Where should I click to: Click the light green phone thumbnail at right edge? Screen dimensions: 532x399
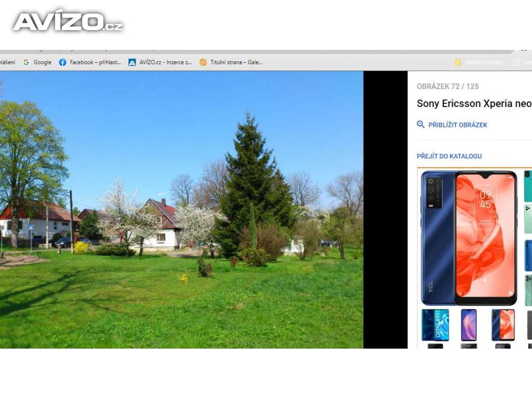528,219
